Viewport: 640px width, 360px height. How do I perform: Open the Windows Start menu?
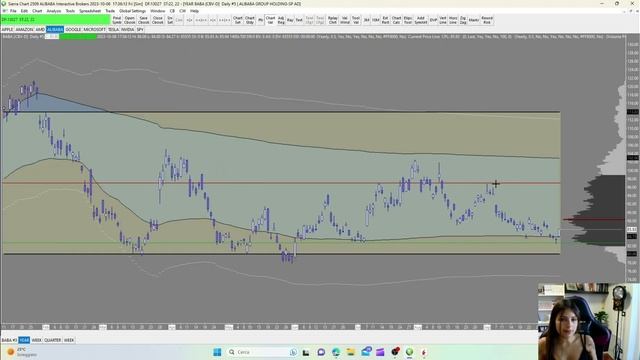217,352
